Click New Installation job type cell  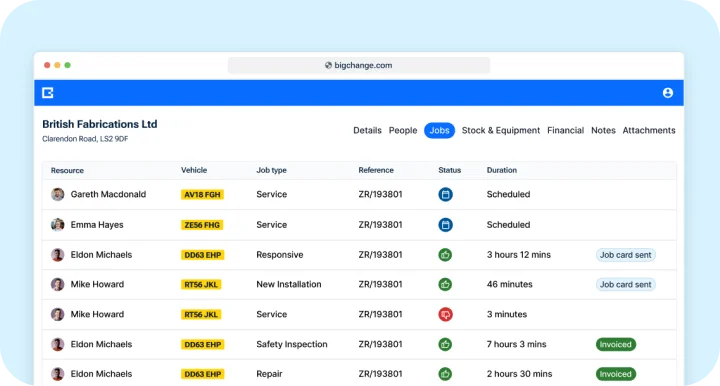(289, 285)
